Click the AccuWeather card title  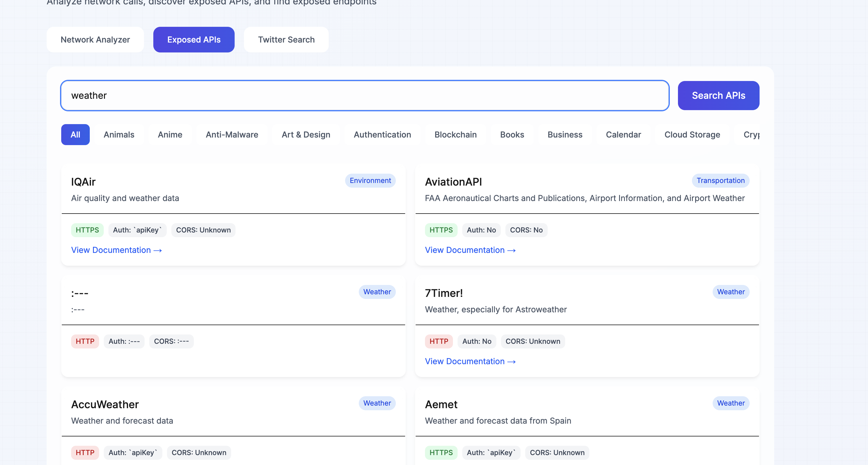point(105,404)
